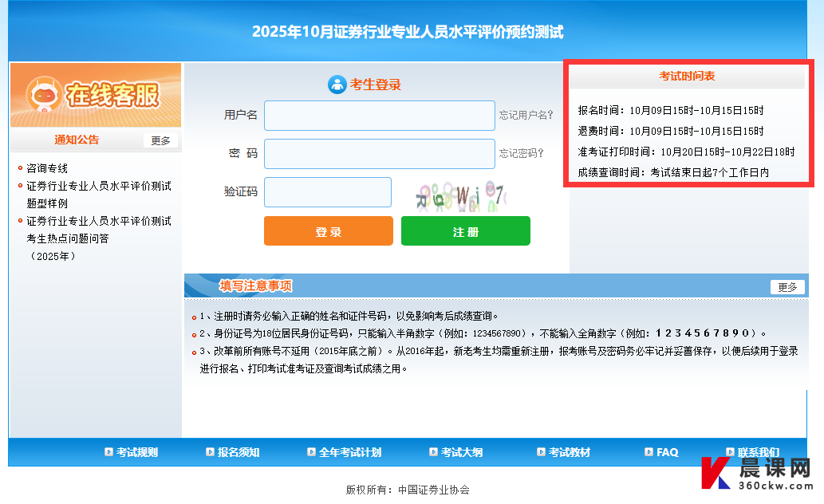Click the 360ckw 晨课网 logo
This screenshot has height=504, width=824.
pos(755,473)
